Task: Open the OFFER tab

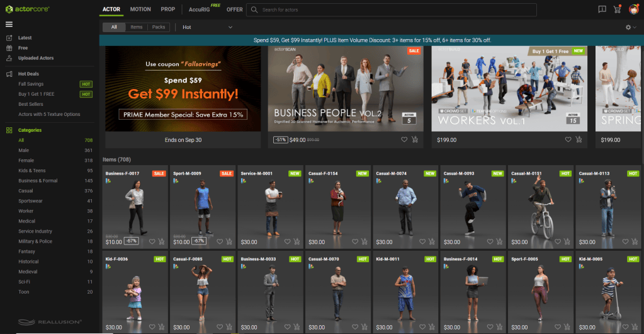Action: coord(235,9)
